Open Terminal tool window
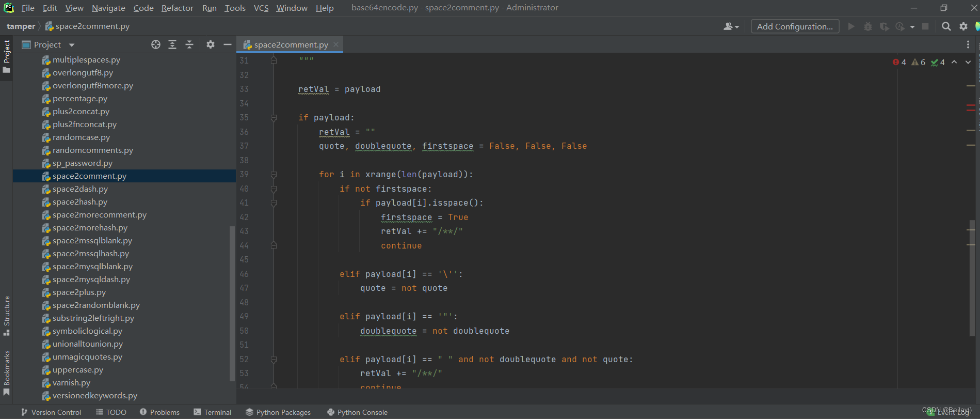Viewport: 980px width, 419px height. pyautogui.click(x=212, y=412)
